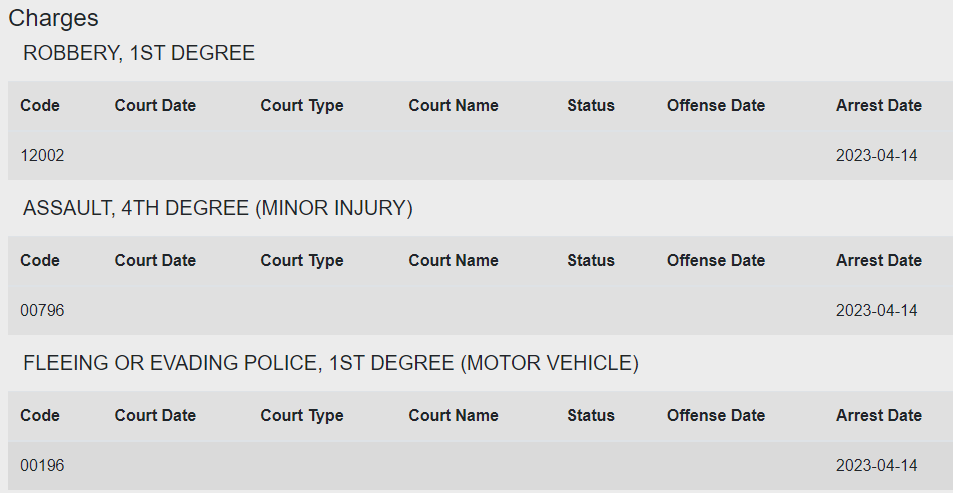Screen dimensions: 953x493
Task: Click Court Name header in assault table
Action: point(453,260)
